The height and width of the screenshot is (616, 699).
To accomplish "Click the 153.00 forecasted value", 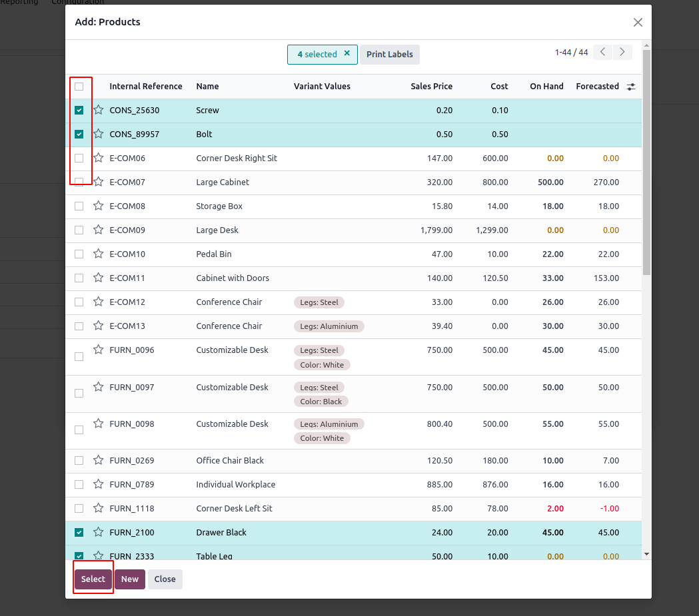I will click(606, 278).
